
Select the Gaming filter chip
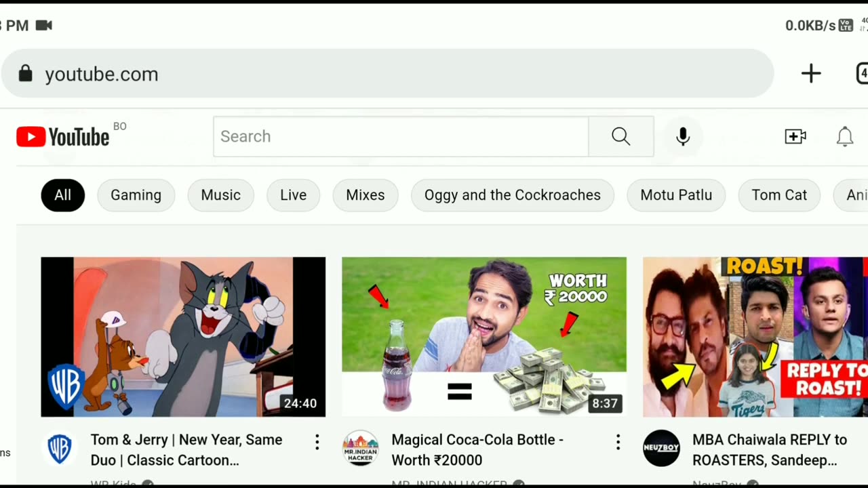[136, 195]
